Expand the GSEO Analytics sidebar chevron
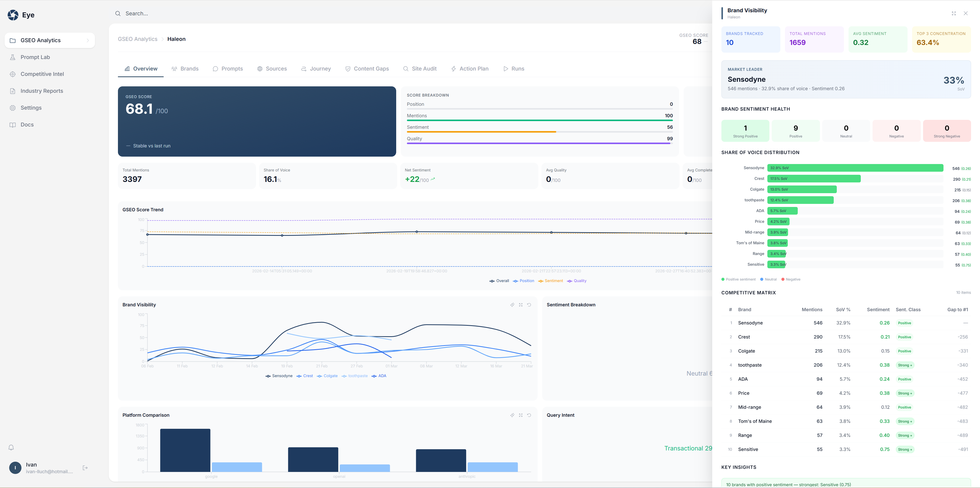This screenshot has height=488, width=980. click(88, 40)
